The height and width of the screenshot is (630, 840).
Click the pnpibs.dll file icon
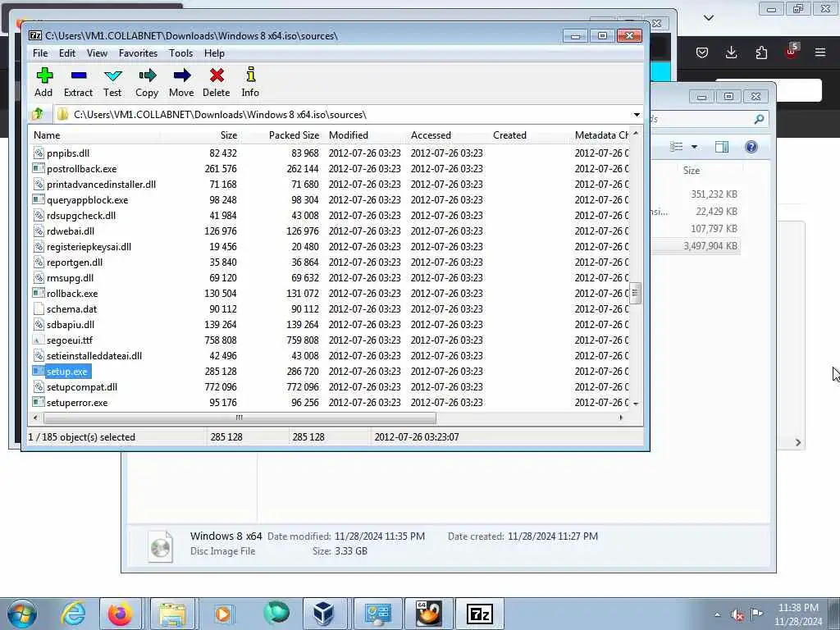(x=38, y=153)
